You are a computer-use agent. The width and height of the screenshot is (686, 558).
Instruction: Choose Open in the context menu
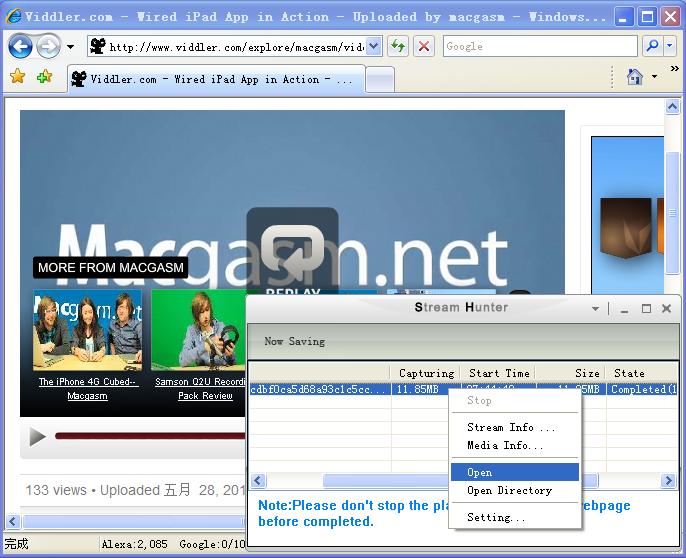[515, 472]
